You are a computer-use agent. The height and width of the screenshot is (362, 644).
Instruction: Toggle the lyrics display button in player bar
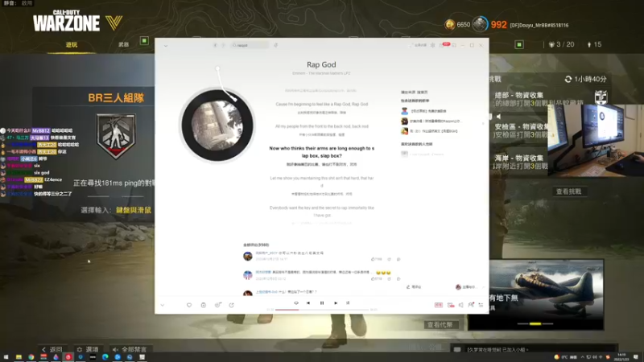[348, 303]
